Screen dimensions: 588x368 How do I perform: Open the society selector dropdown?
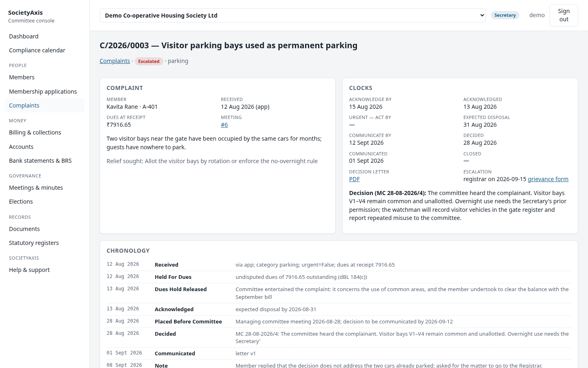click(x=292, y=16)
